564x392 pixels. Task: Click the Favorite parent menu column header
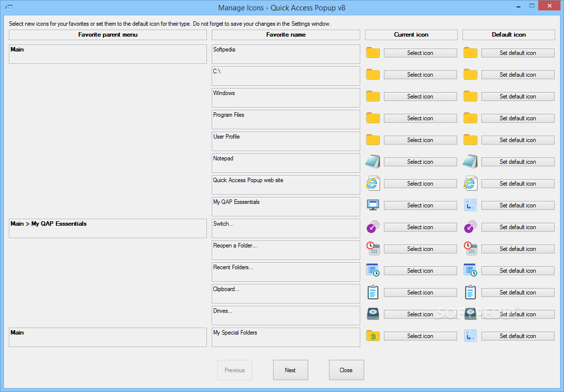108,35
